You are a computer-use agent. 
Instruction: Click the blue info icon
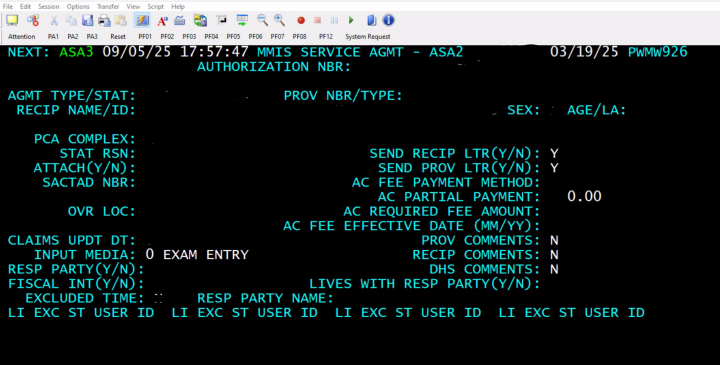tap(388, 20)
